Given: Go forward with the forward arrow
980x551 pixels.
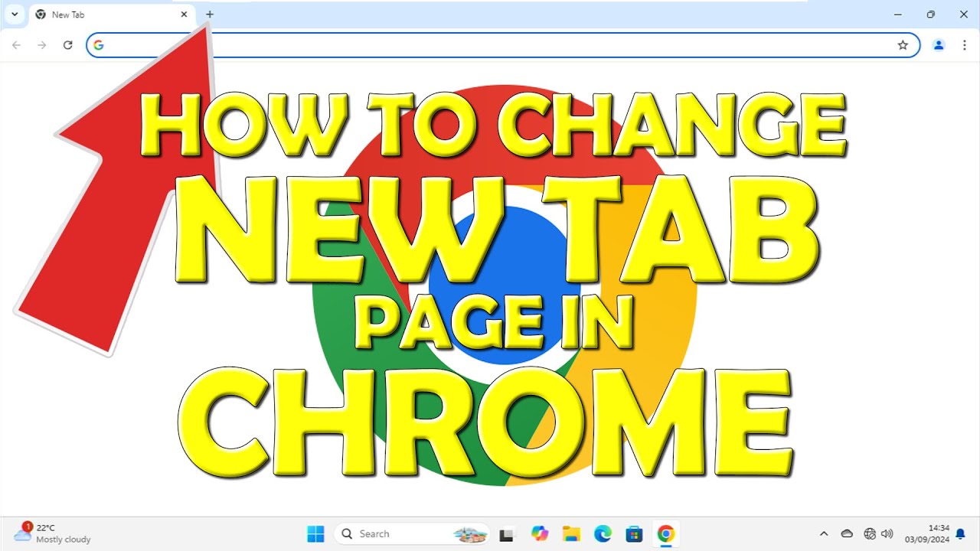Looking at the screenshot, I should point(42,45).
